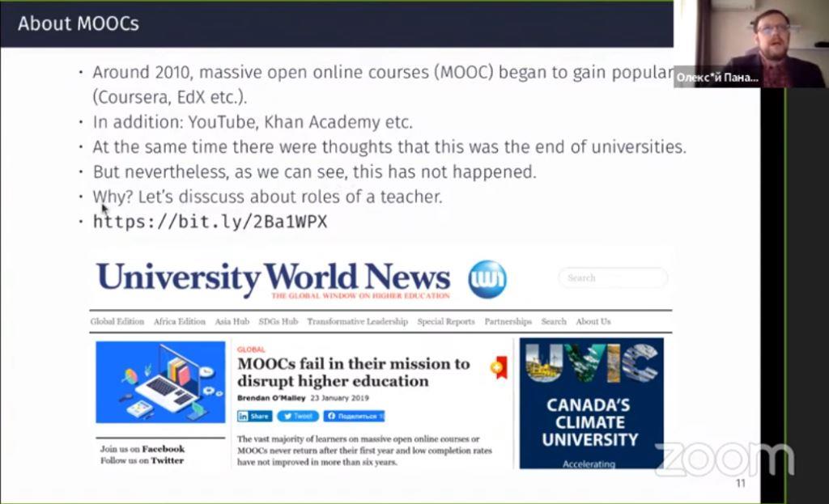Share article via LinkedIn Share button

click(x=254, y=417)
